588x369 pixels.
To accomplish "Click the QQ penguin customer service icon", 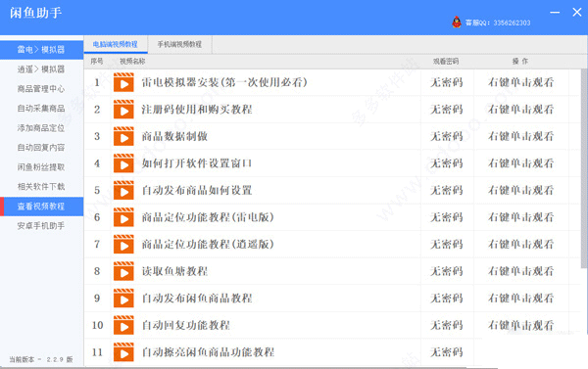I will 457,23.
